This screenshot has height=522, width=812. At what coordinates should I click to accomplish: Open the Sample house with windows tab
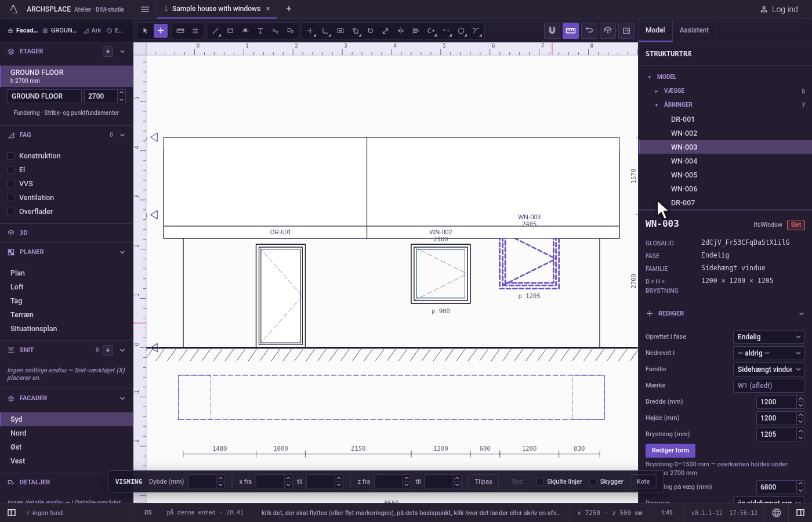point(216,9)
